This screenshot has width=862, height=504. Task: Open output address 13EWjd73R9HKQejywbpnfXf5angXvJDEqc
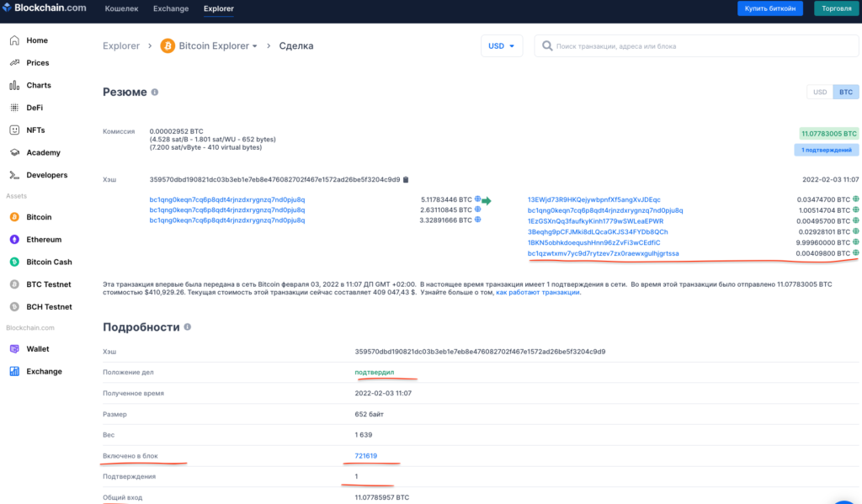(593, 199)
